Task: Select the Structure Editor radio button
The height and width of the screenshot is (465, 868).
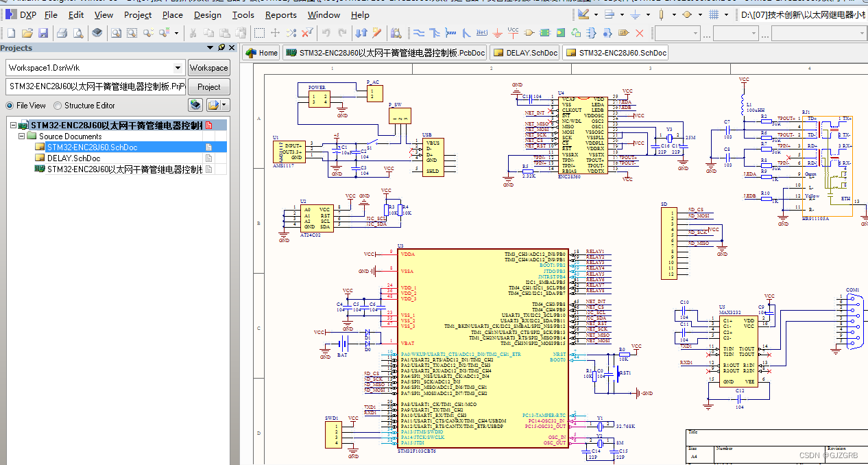Action: 58,106
